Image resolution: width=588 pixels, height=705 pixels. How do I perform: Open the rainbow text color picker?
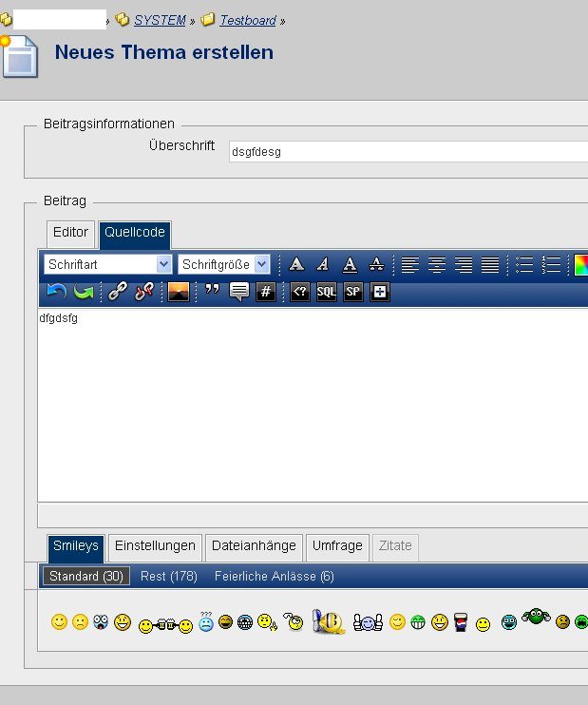581,265
